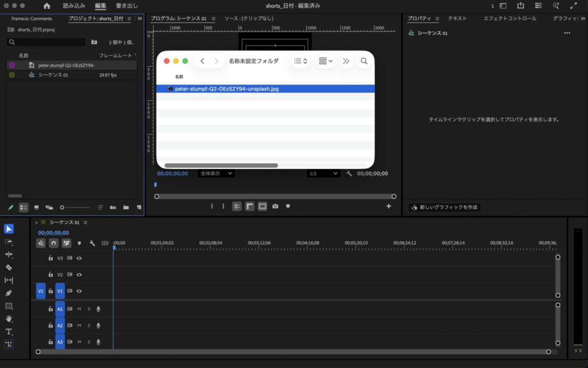Toggle timeline snapping magnet button
This screenshot has width=588, height=368.
[53, 243]
